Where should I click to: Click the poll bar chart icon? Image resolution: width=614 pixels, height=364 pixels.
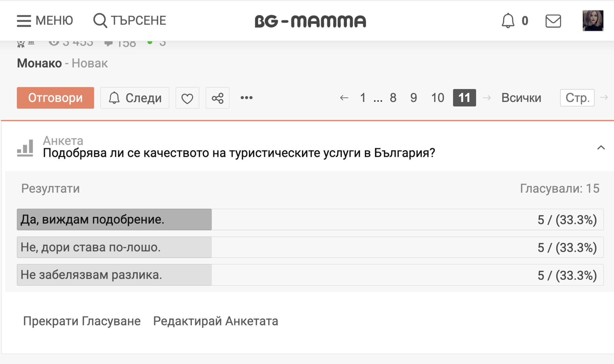25,148
